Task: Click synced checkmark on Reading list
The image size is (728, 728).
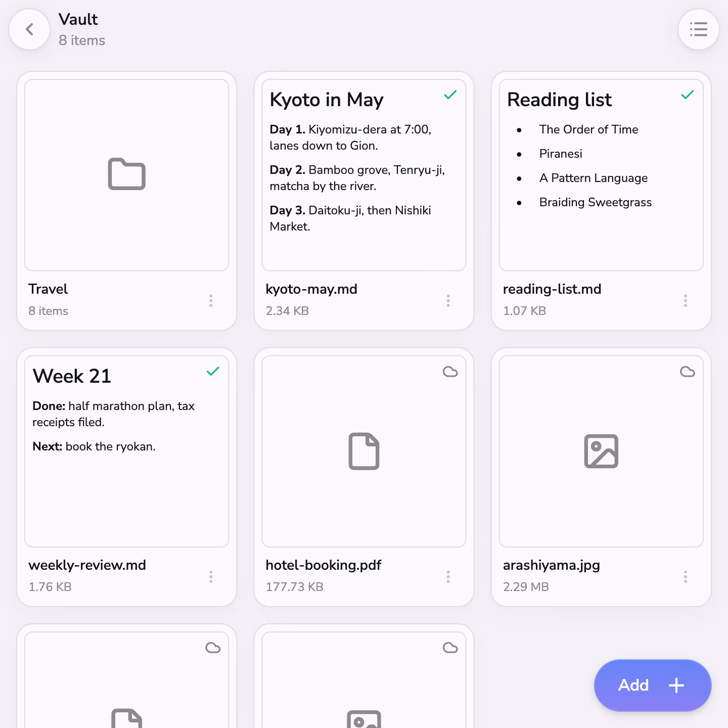Action: coord(688,95)
